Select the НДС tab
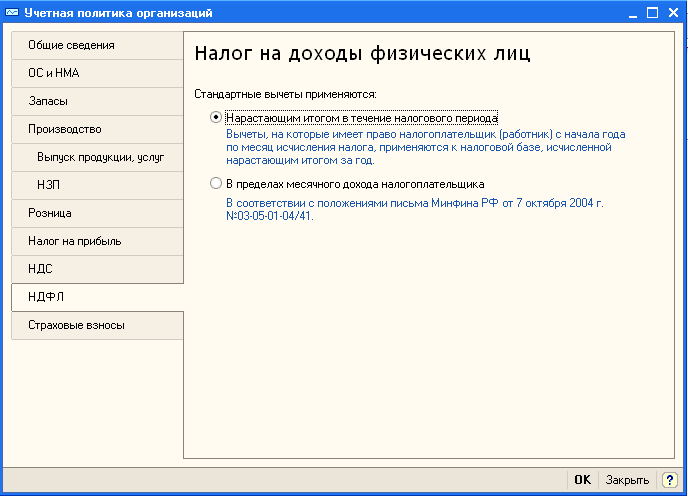Screen dimensions: 688x496 (97, 269)
